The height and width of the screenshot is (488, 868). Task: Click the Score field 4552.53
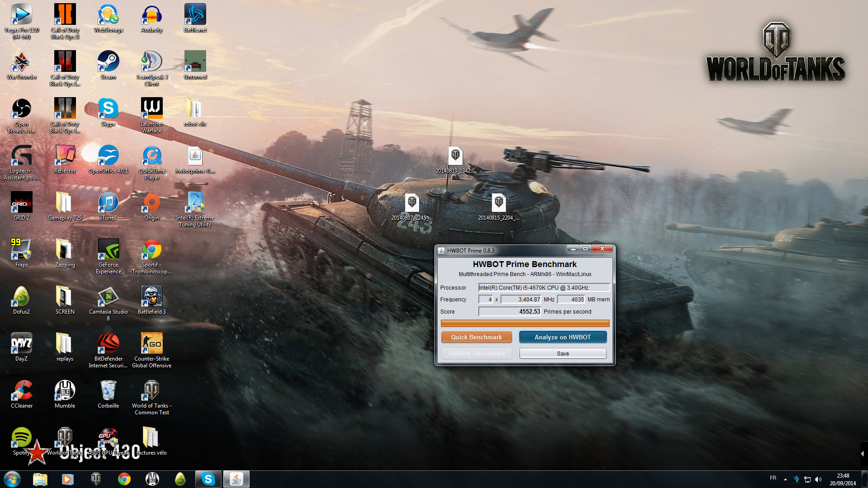pyautogui.click(x=510, y=311)
